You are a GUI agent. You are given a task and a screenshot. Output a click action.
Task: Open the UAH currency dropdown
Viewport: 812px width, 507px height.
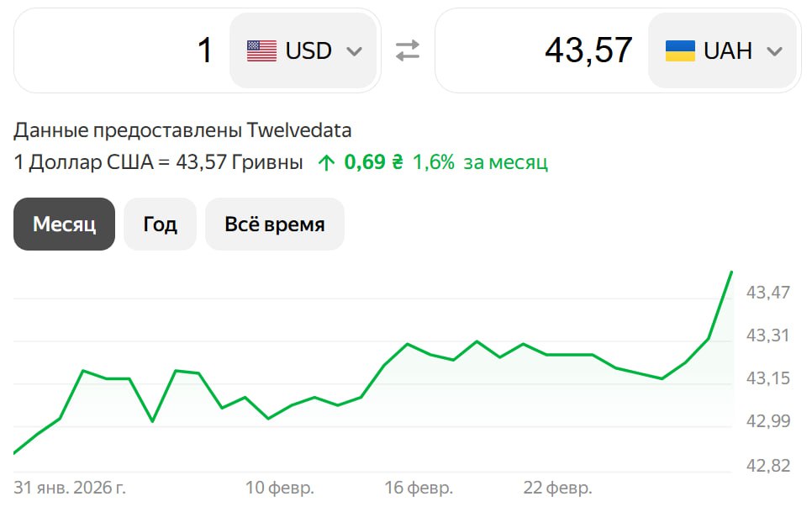point(723,50)
